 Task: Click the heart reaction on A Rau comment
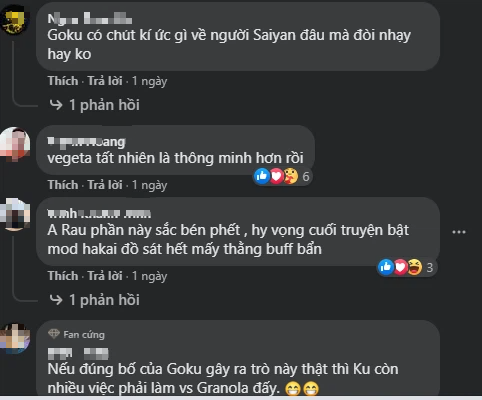[400, 267]
